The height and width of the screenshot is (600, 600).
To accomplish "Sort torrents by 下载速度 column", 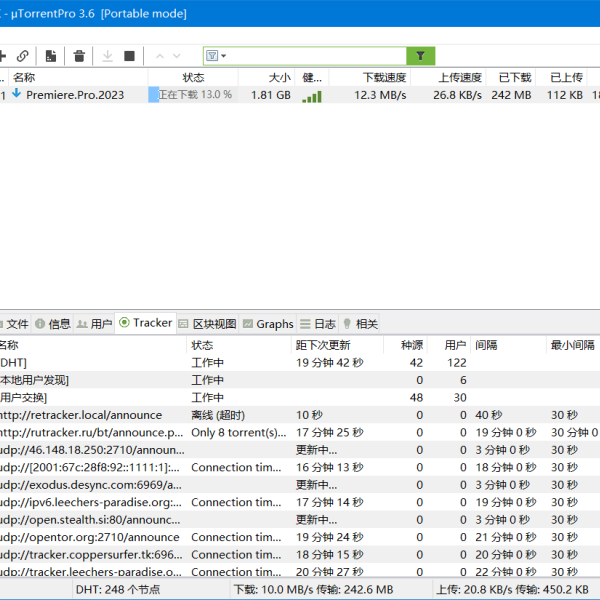I will (370, 78).
